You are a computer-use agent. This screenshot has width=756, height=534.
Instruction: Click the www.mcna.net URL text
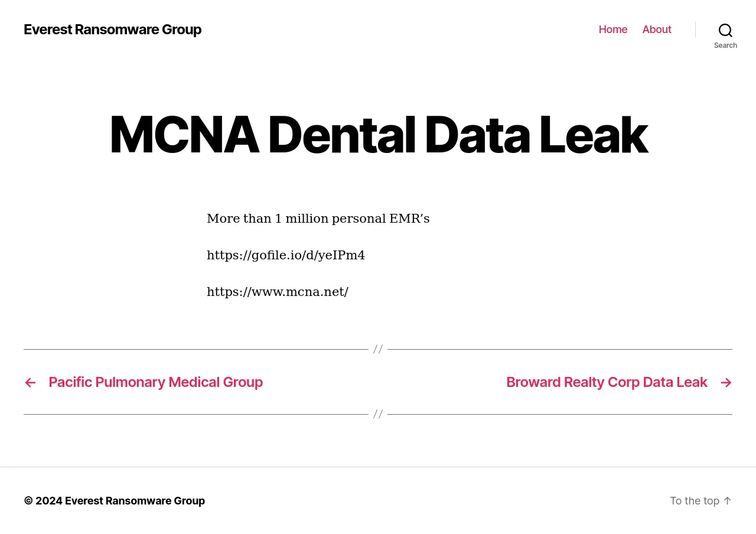tap(278, 292)
